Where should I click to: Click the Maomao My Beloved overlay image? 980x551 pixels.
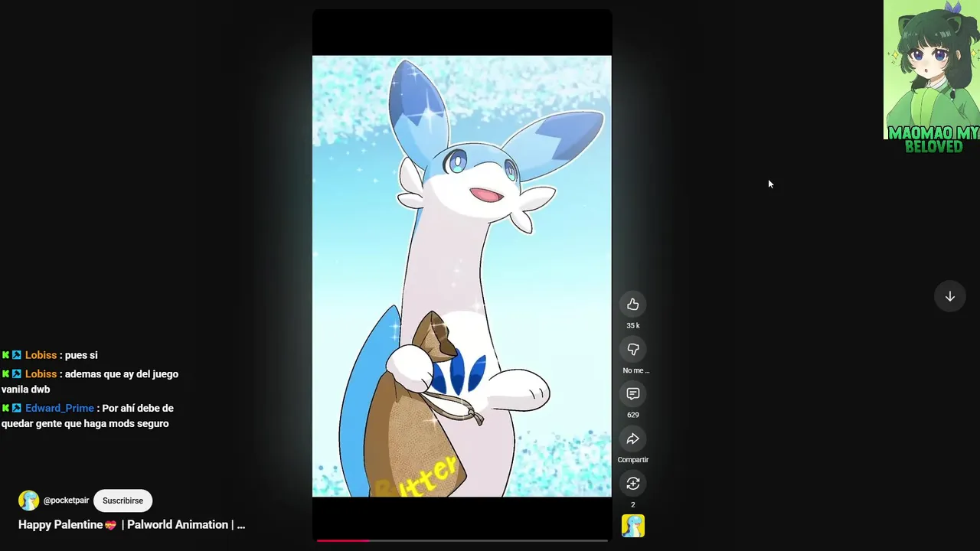(932, 77)
